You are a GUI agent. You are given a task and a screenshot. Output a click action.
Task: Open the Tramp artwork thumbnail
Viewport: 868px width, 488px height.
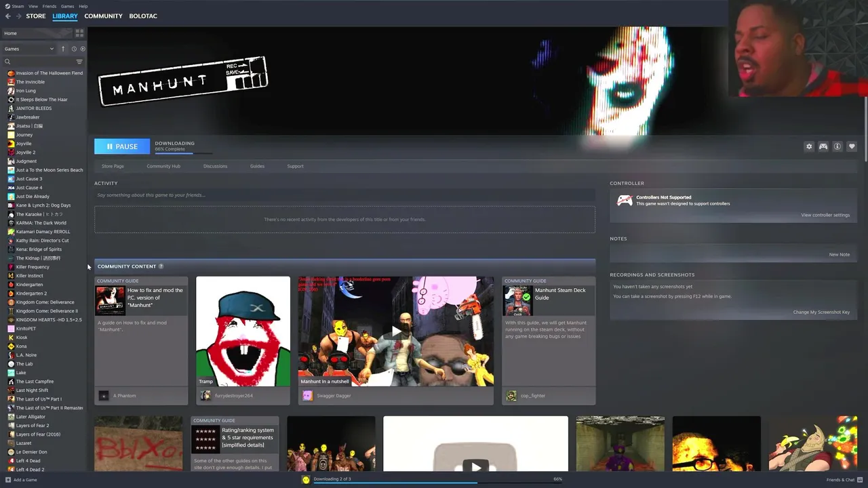click(x=243, y=331)
